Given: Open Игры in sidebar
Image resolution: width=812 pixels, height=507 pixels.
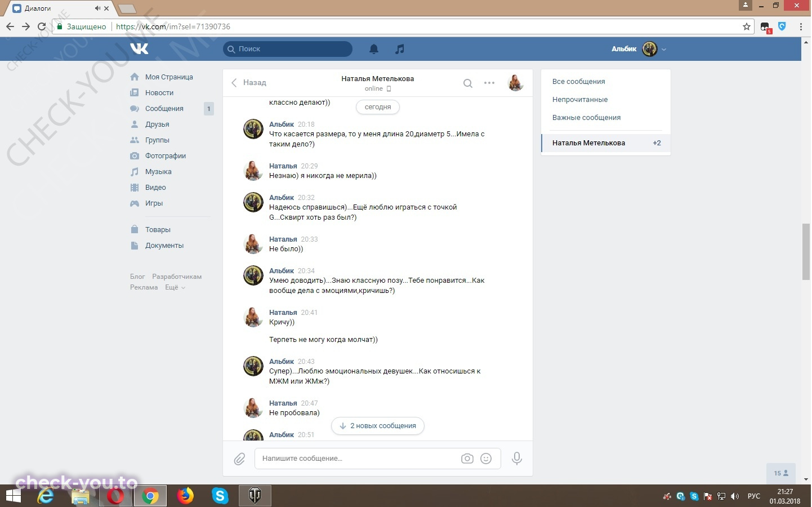Looking at the screenshot, I should click(x=154, y=203).
